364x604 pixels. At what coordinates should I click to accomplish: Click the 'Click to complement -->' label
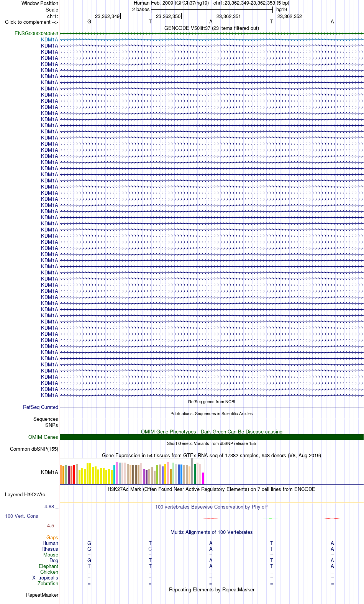pyautogui.click(x=31, y=22)
